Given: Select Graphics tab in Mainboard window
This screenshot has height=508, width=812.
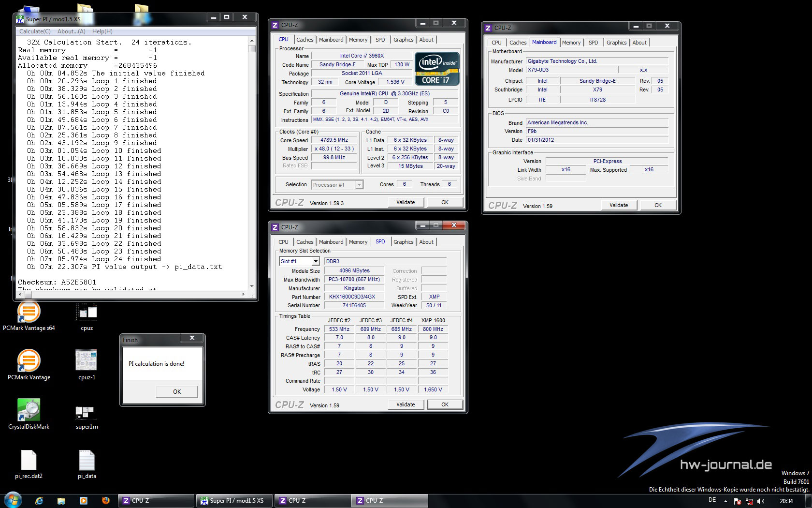Looking at the screenshot, I should tap(616, 43).
